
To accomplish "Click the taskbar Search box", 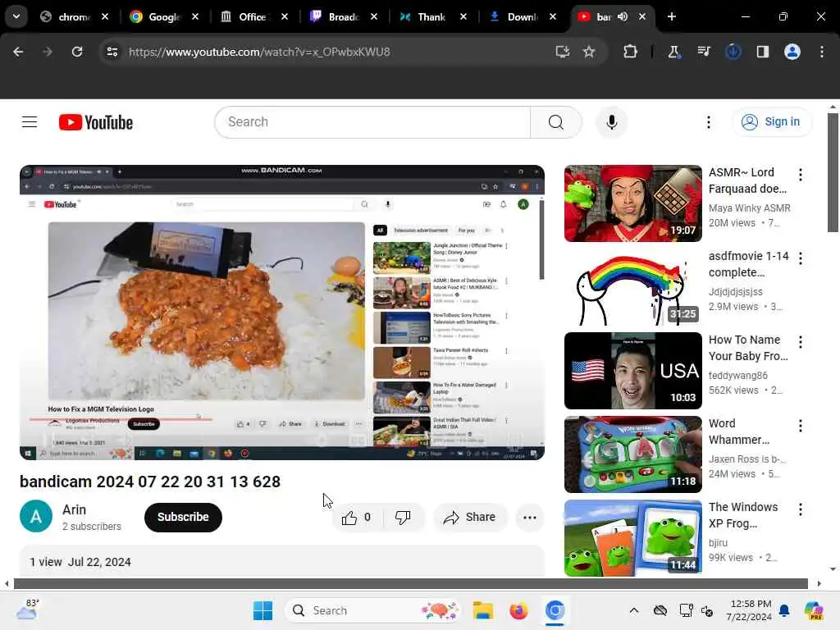I will (373, 610).
